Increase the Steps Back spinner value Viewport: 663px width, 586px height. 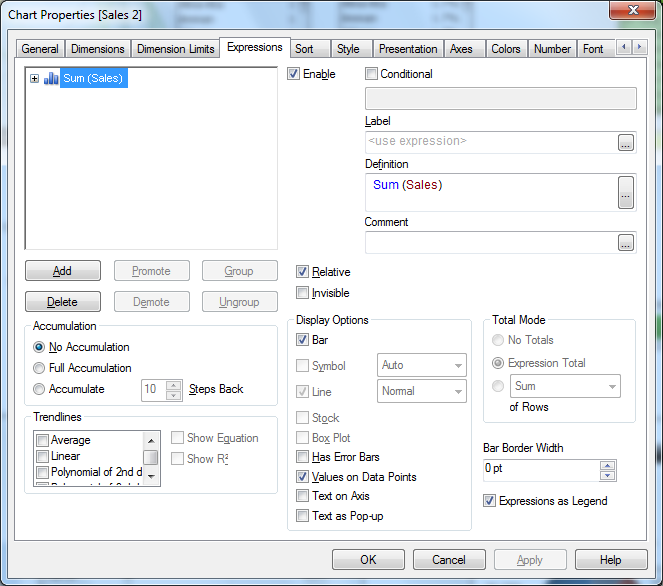coord(174,385)
